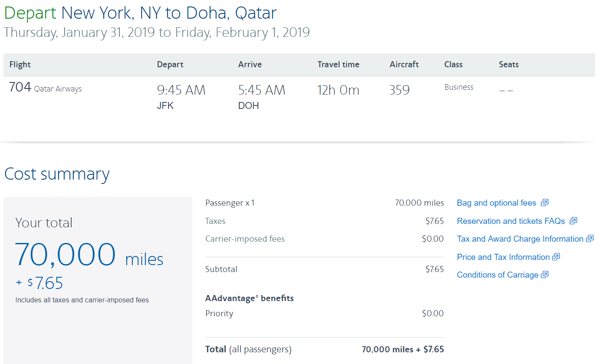Click the 359 aircraft code
Viewport: 600px width, 364px height.
click(399, 90)
